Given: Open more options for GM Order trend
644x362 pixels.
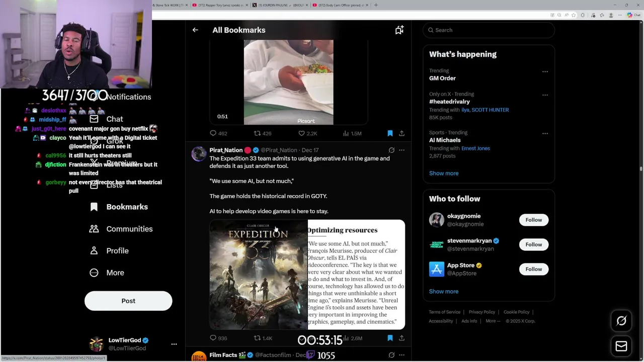Looking at the screenshot, I should 545,71.
